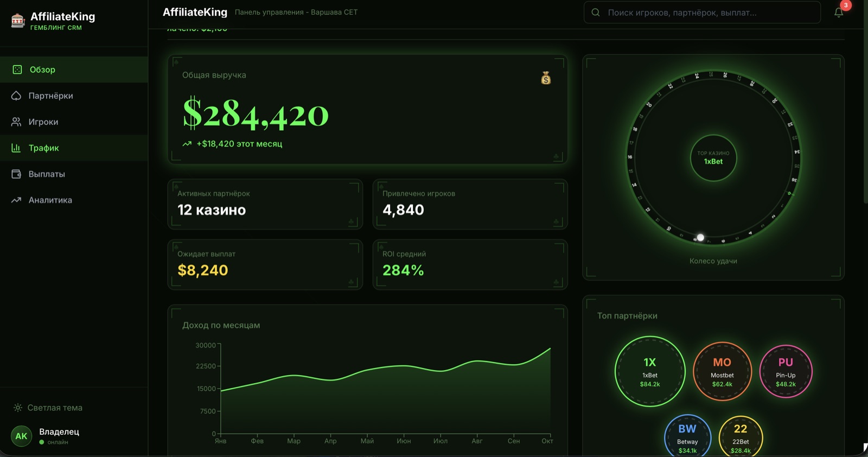
Task: Open the Ожидает выплат card
Action: tap(265, 264)
